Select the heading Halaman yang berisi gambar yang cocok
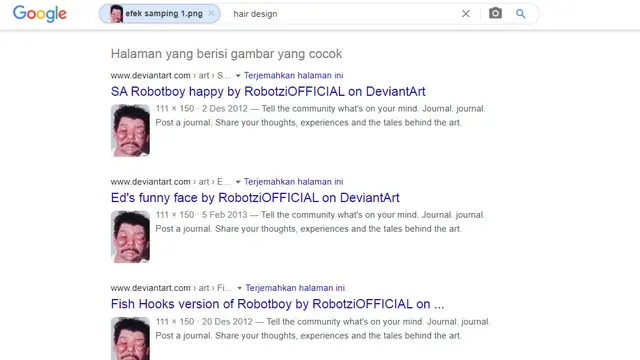 pos(227,54)
